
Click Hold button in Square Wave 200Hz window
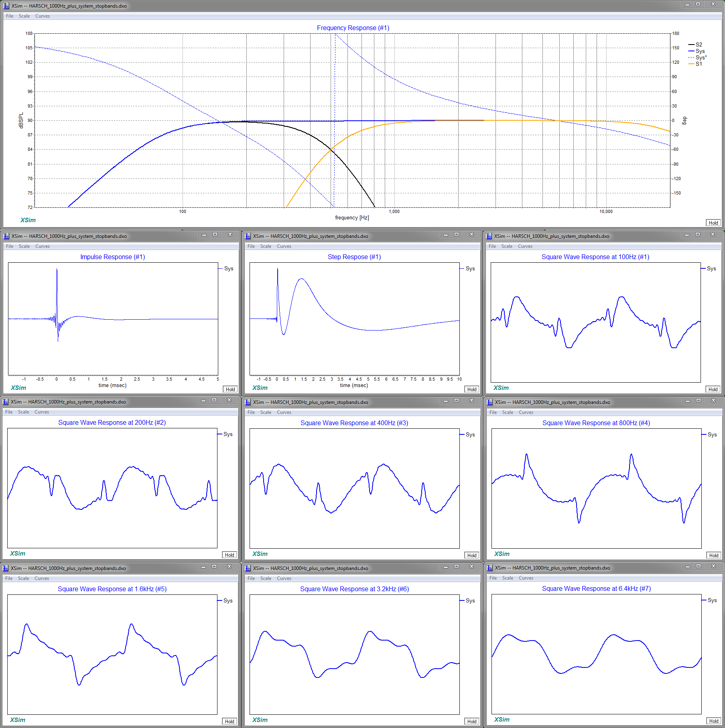pyautogui.click(x=229, y=555)
